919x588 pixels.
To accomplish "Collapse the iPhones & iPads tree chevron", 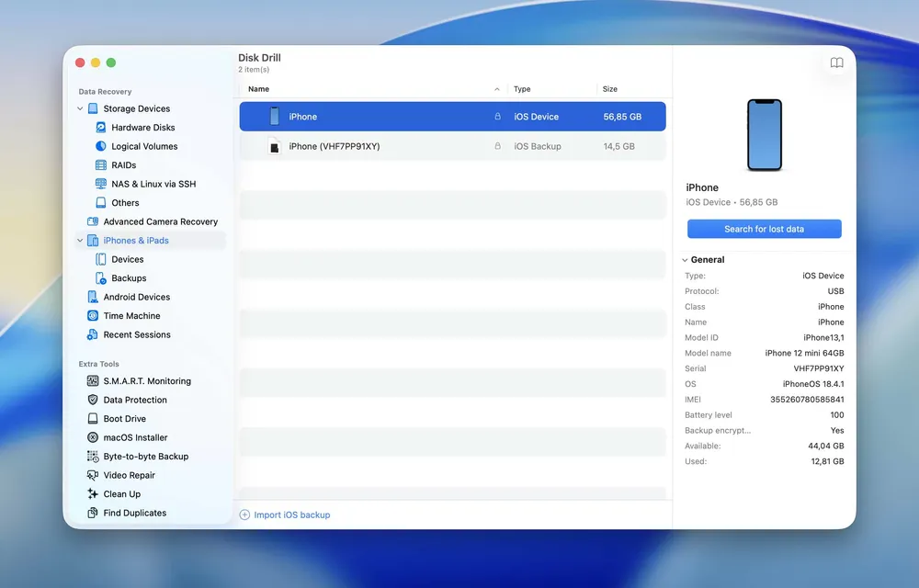I will coord(80,240).
